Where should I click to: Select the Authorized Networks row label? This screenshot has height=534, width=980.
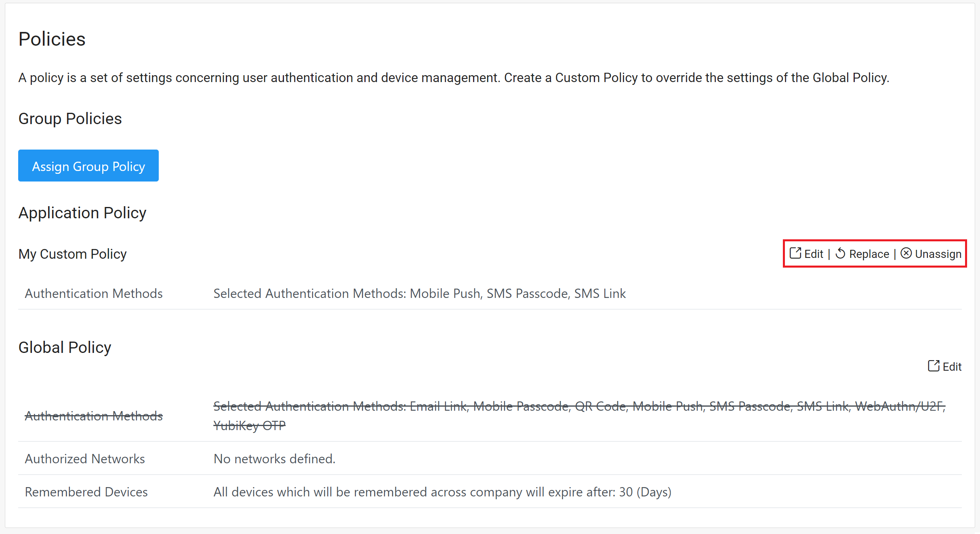click(84, 459)
